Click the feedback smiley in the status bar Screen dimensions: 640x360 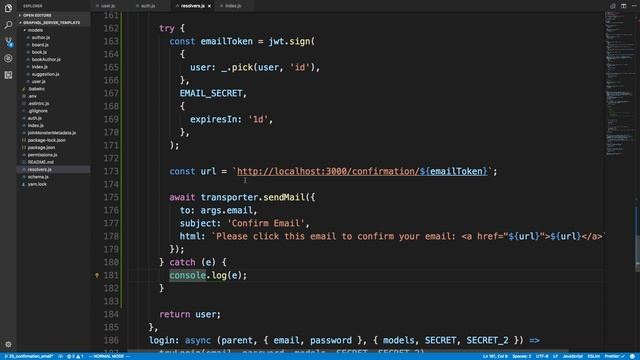632,356
